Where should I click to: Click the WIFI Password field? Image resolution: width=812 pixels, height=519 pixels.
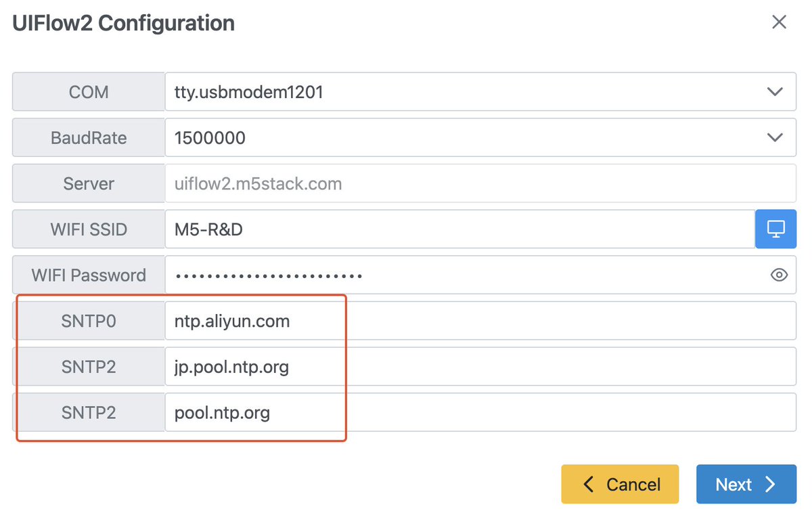click(x=406, y=275)
